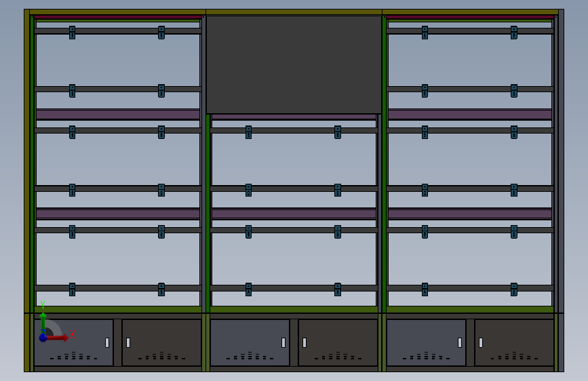
Task: Select the lower purple shelf in the center column
Action: tap(294, 214)
